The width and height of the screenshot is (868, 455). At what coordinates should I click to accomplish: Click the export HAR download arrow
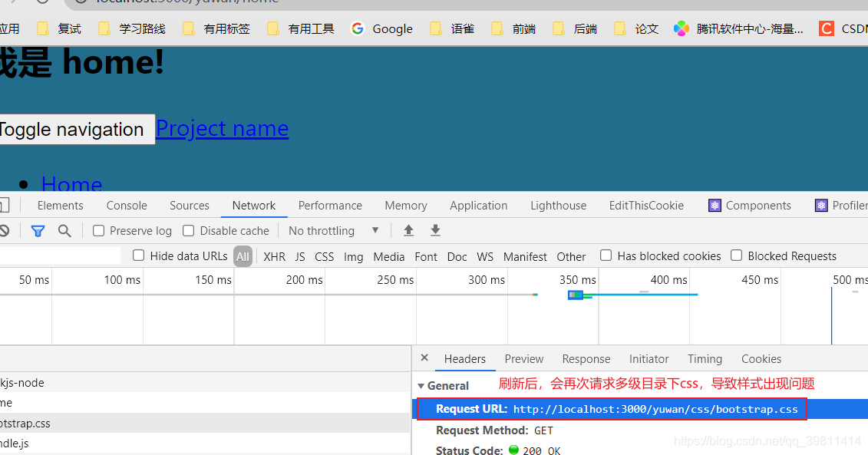pyautogui.click(x=436, y=230)
